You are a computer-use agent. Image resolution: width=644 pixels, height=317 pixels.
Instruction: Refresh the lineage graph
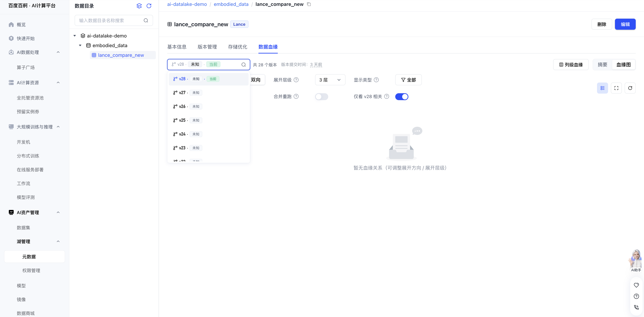pyautogui.click(x=630, y=88)
